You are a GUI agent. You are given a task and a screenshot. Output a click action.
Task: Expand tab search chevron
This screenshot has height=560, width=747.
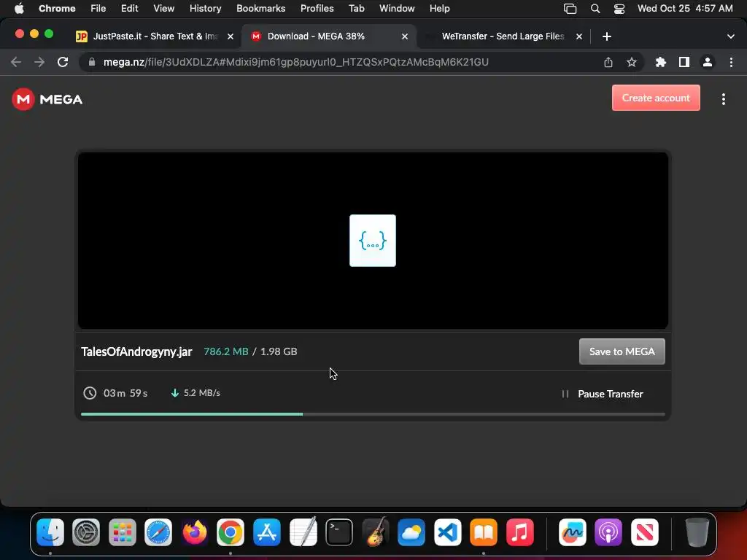tap(730, 36)
